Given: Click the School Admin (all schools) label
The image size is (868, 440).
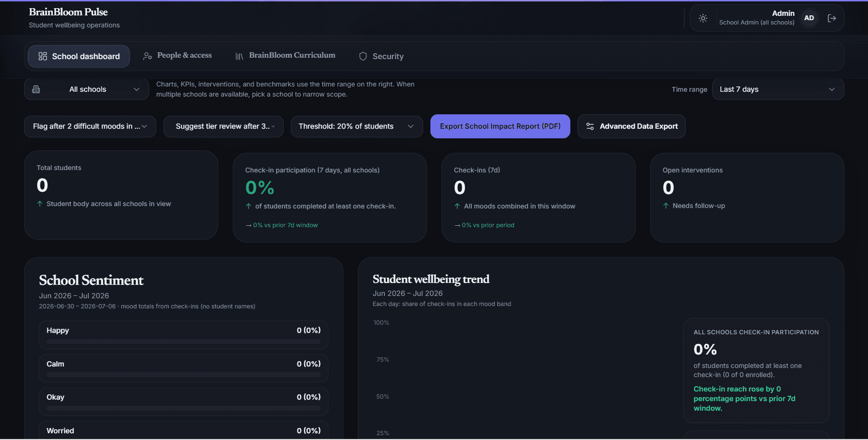Looking at the screenshot, I should pos(756,23).
